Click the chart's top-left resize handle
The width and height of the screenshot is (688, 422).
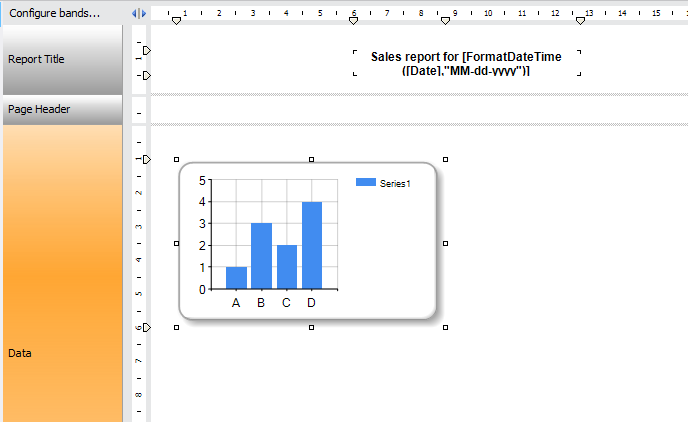point(177,160)
